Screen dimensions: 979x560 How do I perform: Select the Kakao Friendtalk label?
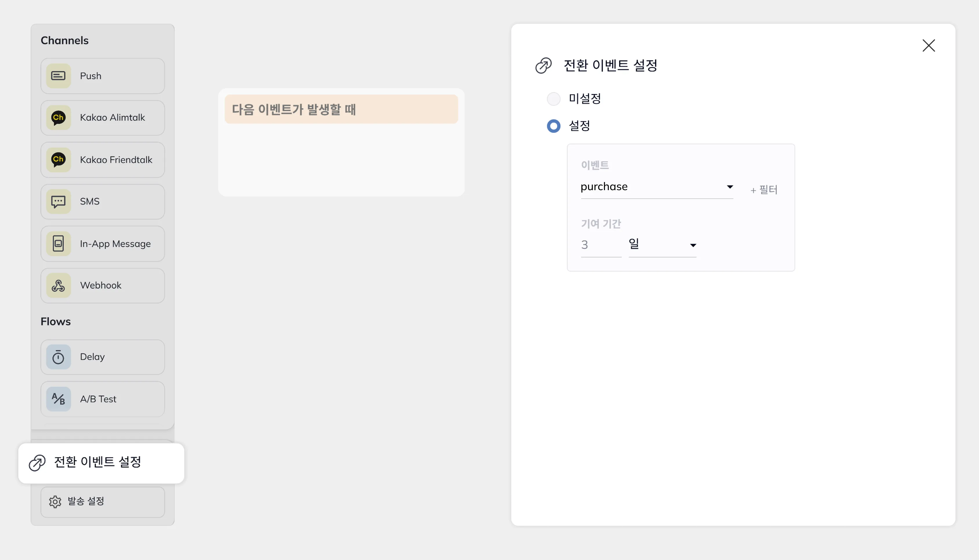(x=116, y=160)
